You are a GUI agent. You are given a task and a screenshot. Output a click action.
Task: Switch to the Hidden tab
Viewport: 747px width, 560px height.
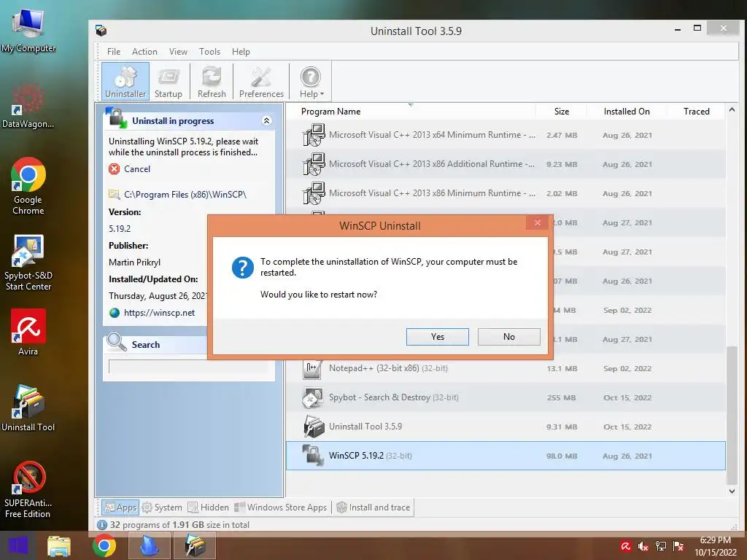point(208,507)
